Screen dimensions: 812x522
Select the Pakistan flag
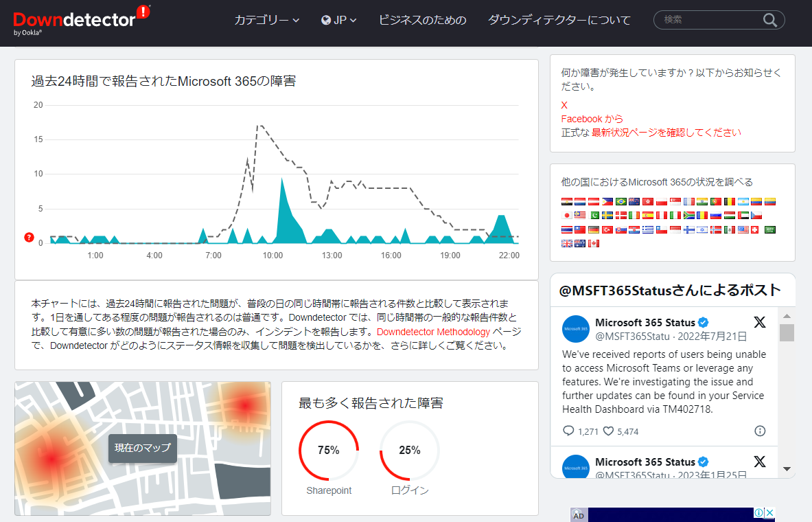[594, 215]
